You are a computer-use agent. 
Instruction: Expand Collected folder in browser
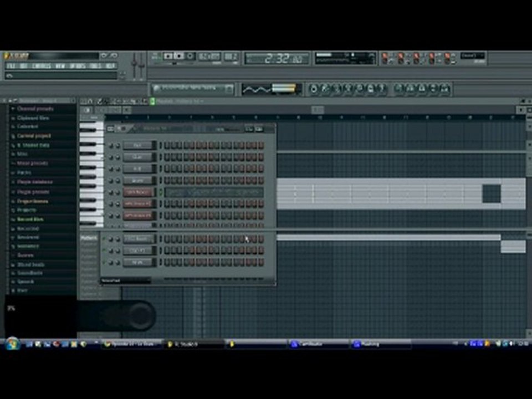coord(28,126)
